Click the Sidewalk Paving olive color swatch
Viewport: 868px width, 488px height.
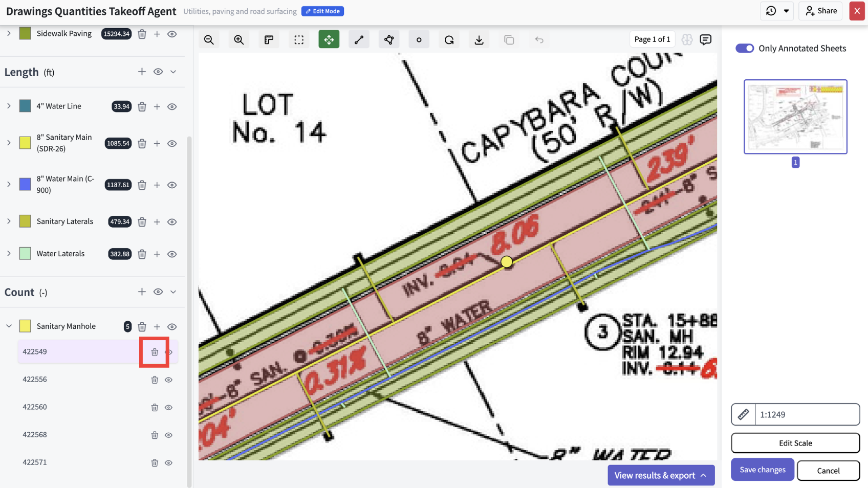tap(25, 33)
